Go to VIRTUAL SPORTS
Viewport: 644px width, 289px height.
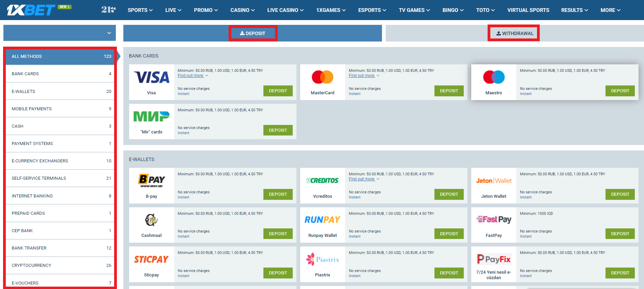pos(528,10)
